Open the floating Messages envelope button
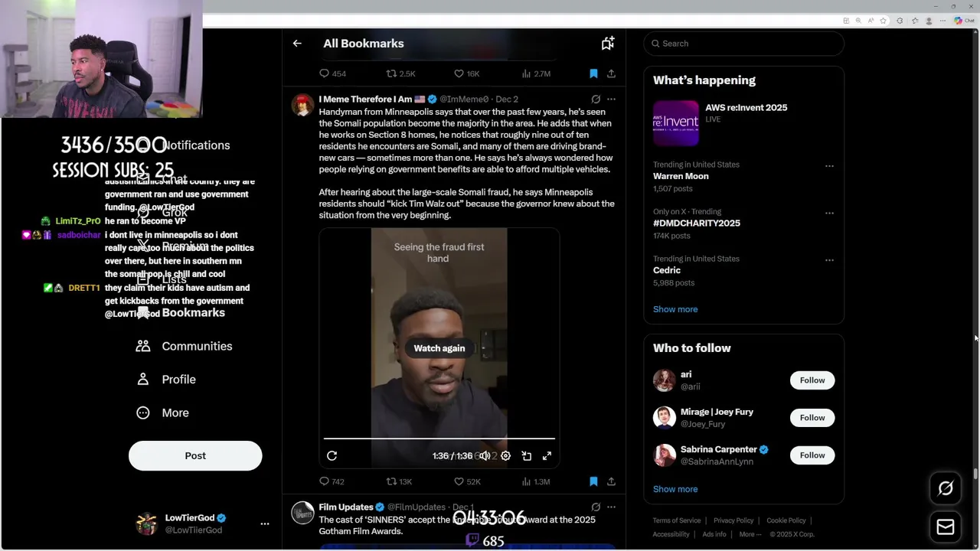This screenshot has height=551, width=980. (946, 527)
